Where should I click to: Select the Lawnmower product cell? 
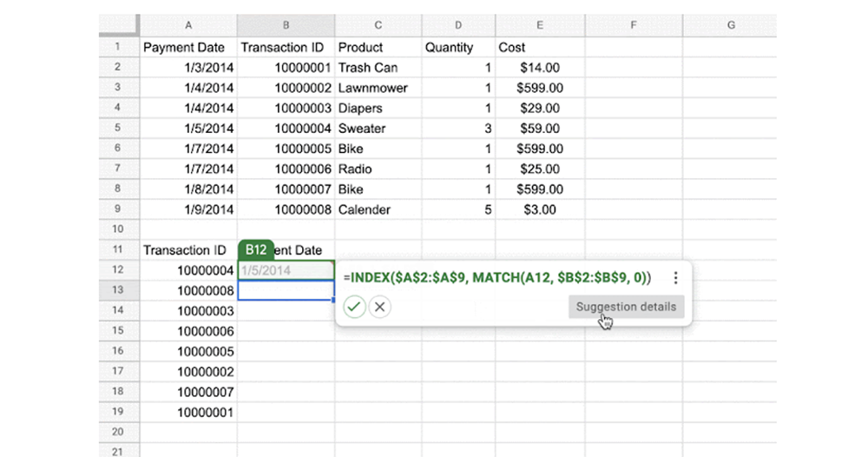point(378,88)
